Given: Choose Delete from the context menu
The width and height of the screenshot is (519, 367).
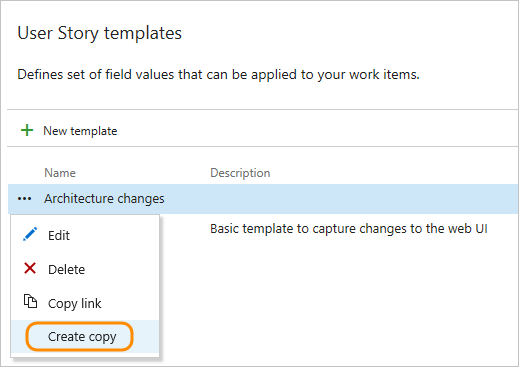Looking at the screenshot, I should (x=67, y=270).
